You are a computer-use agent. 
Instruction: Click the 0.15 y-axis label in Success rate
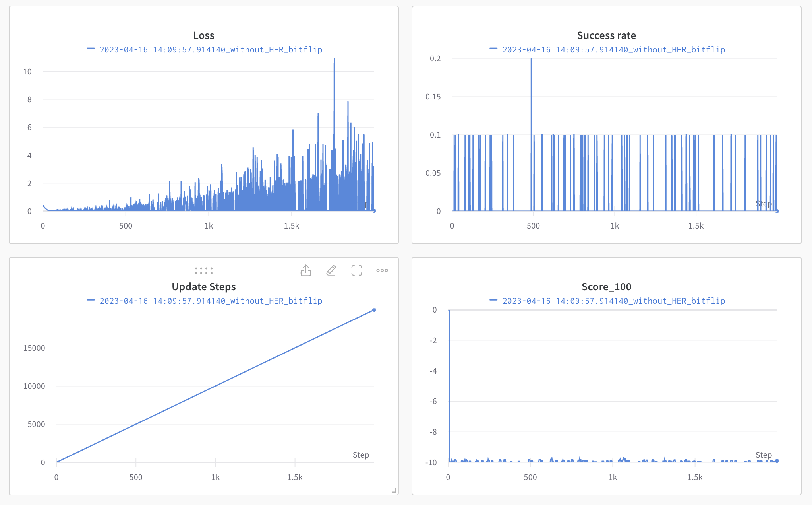[x=433, y=97]
